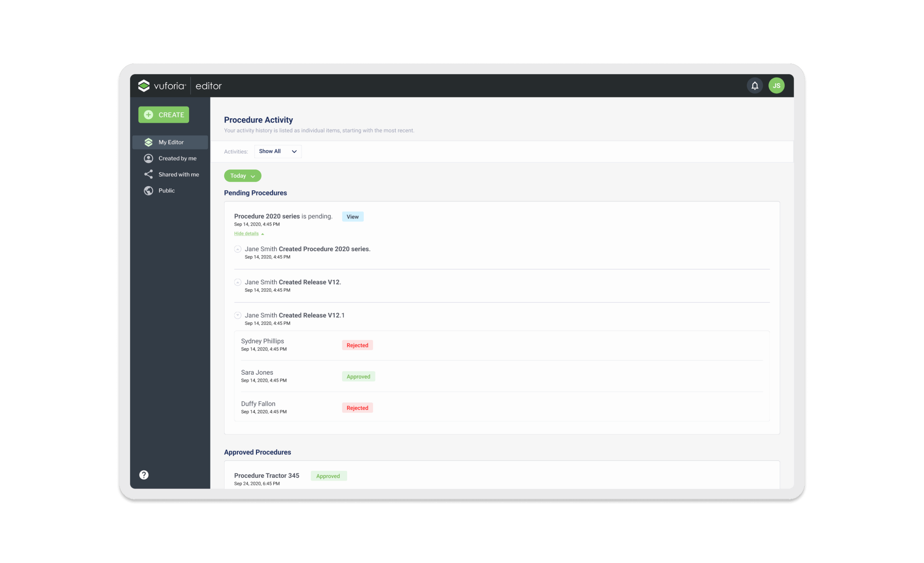
Task: Open help with the question mark icon
Action: pyautogui.click(x=144, y=475)
